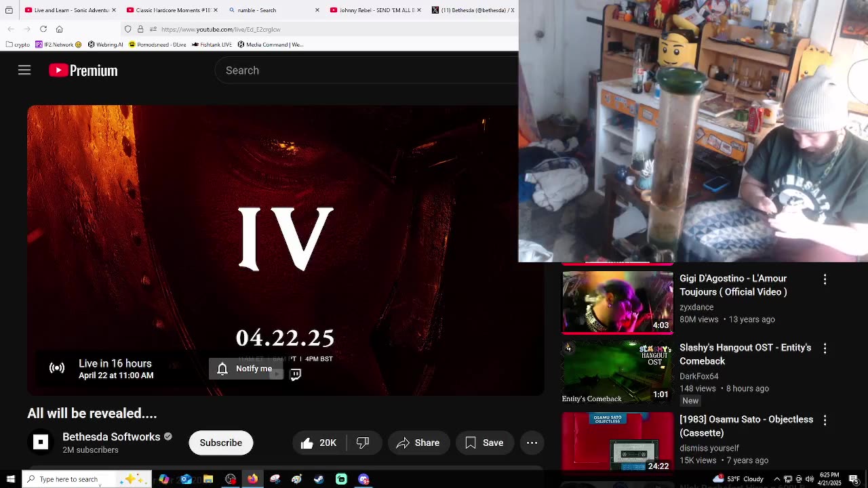
Task: Click the Gigi D'Agostino L'Amour Toujours title
Action: pyautogui.click(x=733, y=285)
